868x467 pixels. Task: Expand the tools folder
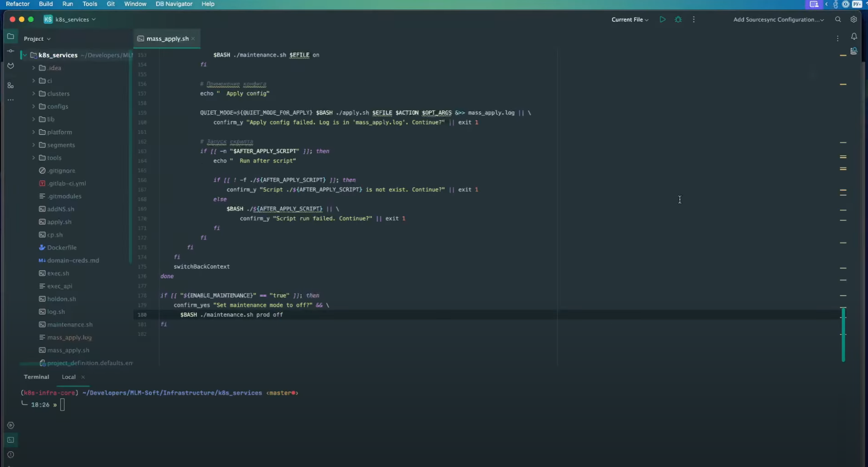[34, 158]
